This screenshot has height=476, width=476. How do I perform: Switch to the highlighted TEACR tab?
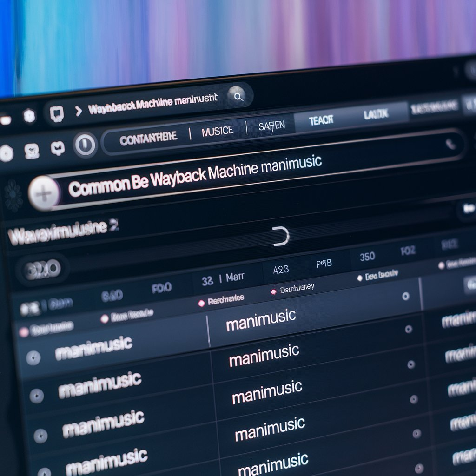pos(321,120)
